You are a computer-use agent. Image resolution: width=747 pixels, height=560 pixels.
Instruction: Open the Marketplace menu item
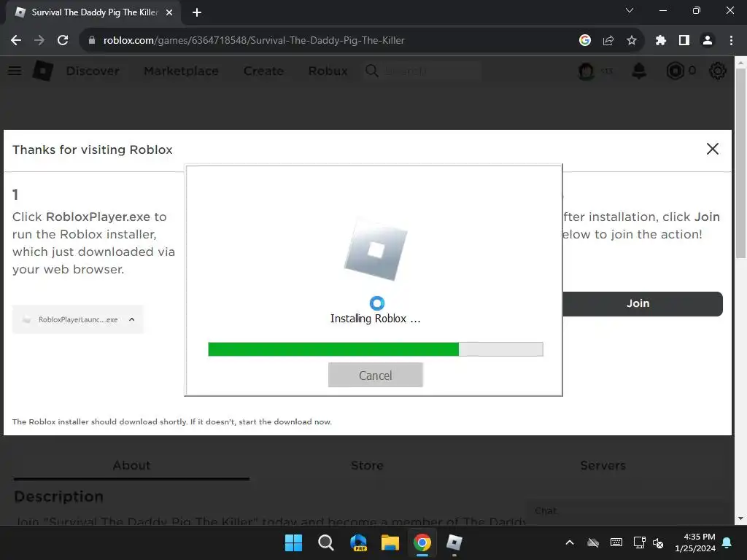pyautogui.click(x=181, y=71)
